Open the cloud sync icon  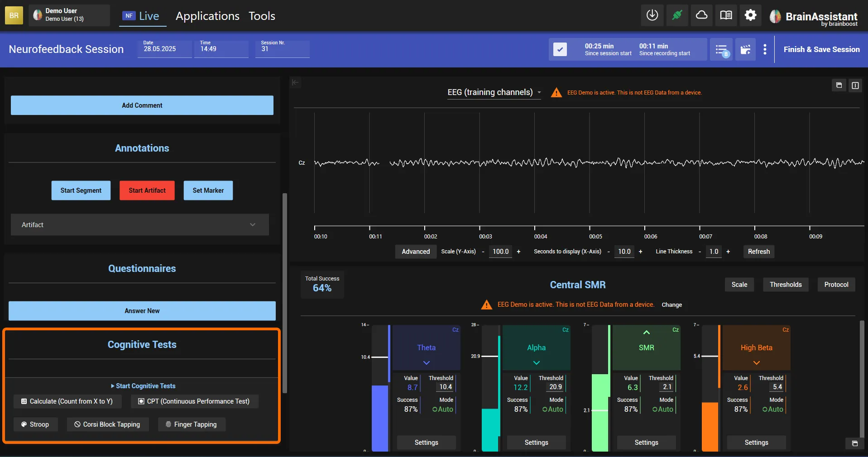tap(701, 15)
